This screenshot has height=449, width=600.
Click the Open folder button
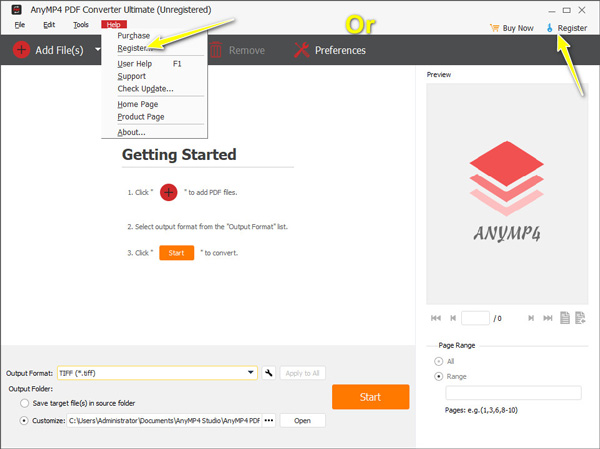click(302, 420)
